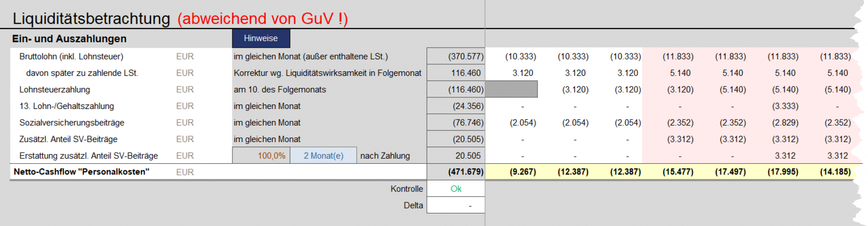
Task: Select negative total cell (20.505)
Action: 456,140
